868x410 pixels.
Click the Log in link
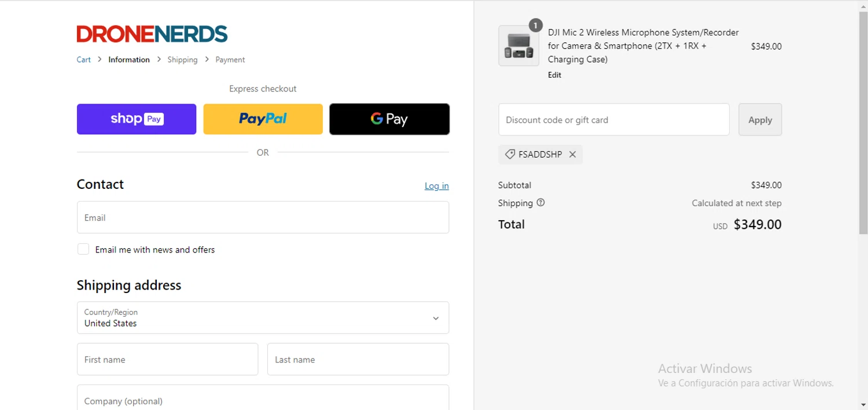click(x=436, y=186)
